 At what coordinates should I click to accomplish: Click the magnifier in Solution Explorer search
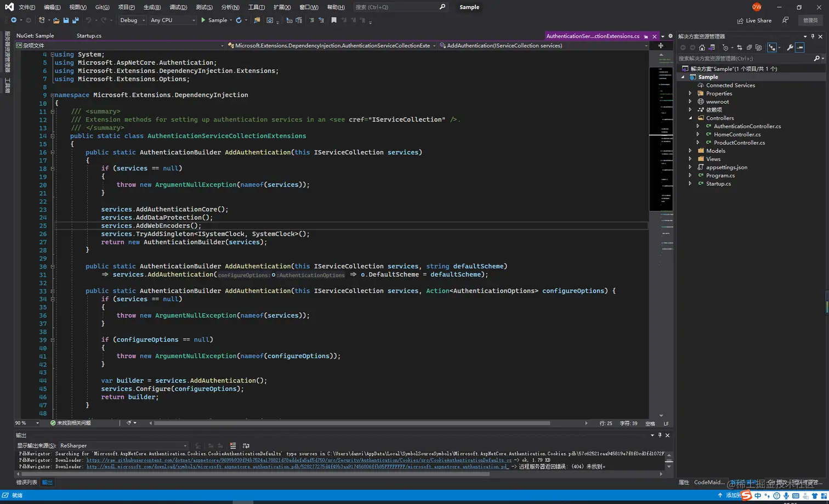point(816,58)
